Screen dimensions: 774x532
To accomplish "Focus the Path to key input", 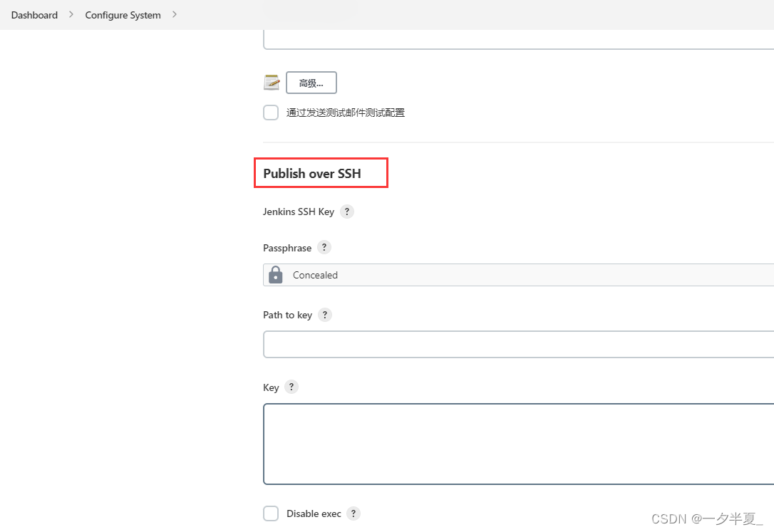I will [518, 344].
